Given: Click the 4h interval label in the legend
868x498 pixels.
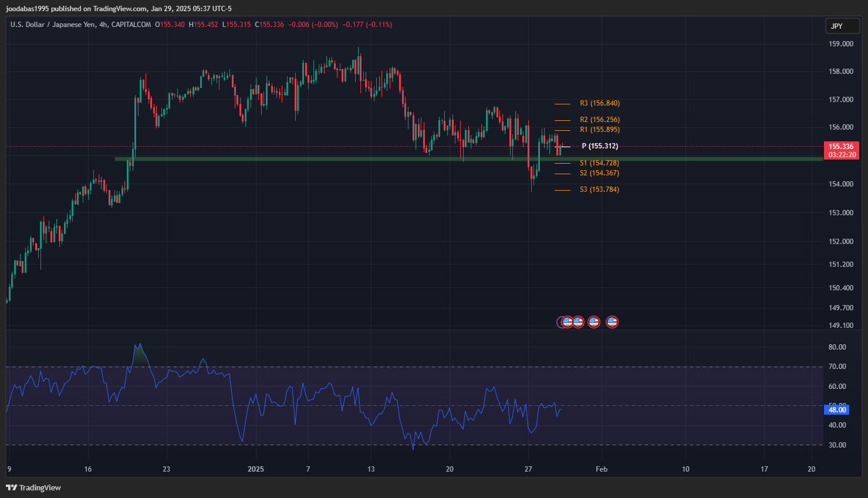Looking at the screenshot, I should [x=103, y=25].
